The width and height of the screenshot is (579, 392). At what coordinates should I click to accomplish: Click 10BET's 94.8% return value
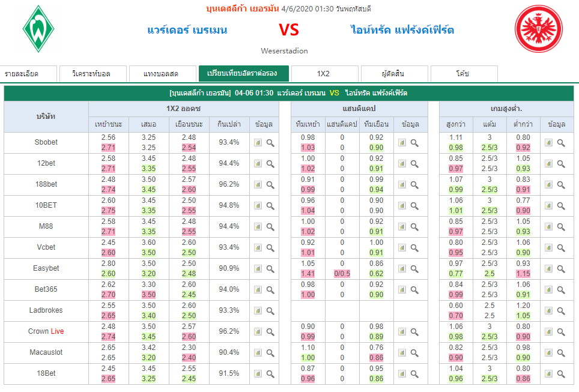229,205
